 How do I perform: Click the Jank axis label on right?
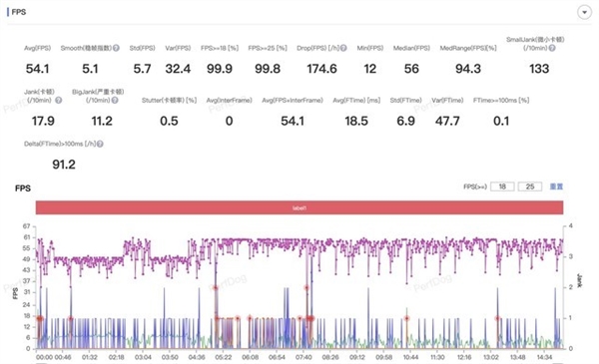[580, 281]
